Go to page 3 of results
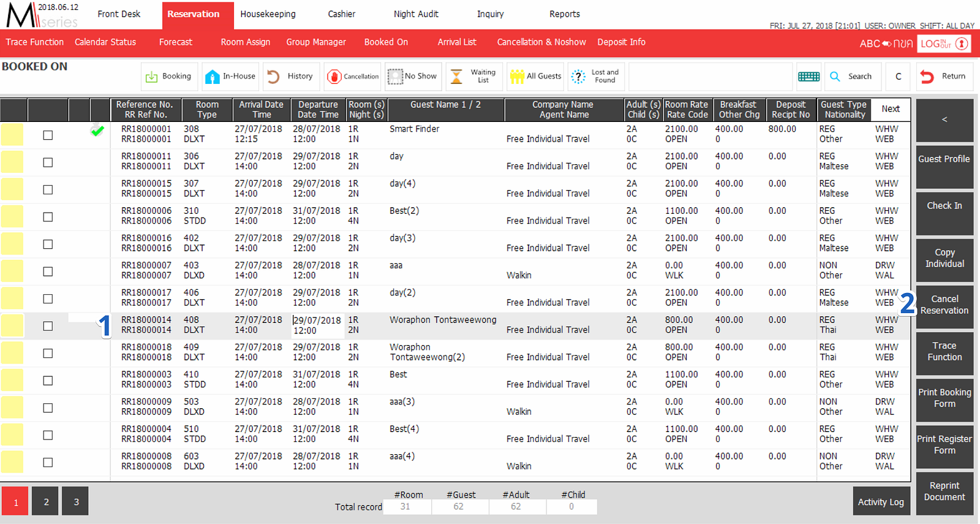This screenshot has width=980, height=524. pos(76,501)
